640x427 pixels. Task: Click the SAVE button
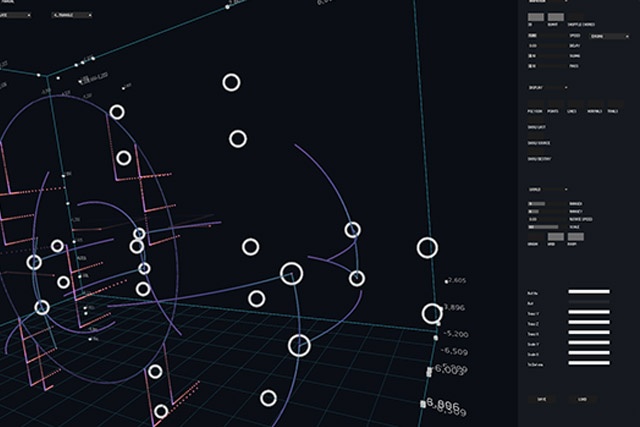(542, 399)
